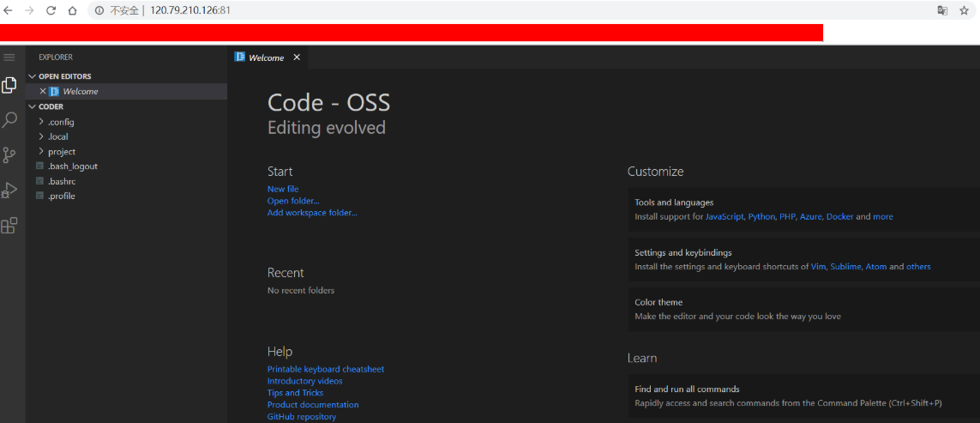Screen dimensions: 980x423
Task: Open the hamburger application menu
Action: [x=9, y=57]
